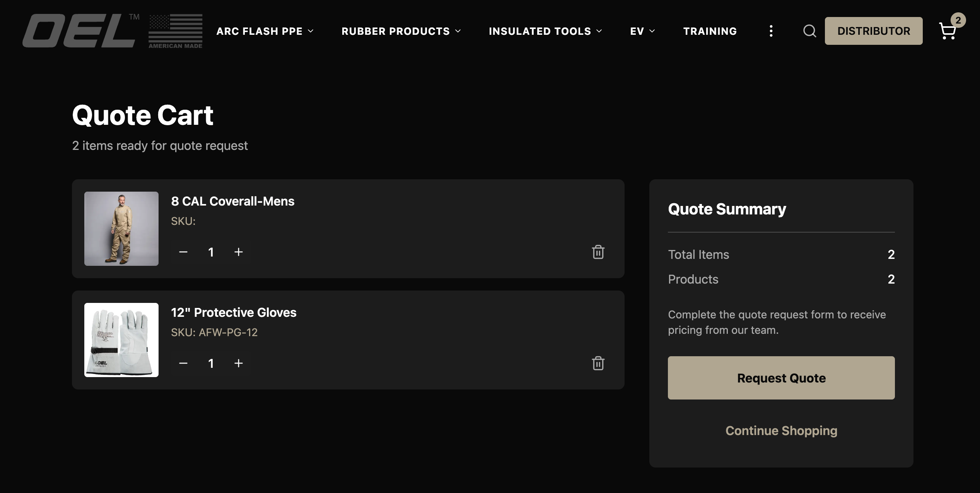Click the quantity value for 8 CAL Coverall-Mens
The width and height of the screenshot is (980, 493).
click(x=211, y=252)
